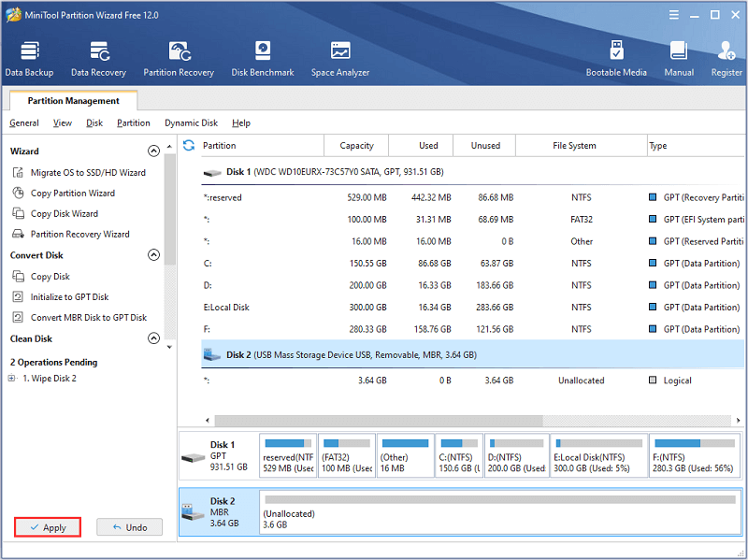
Task: Click the Copy Partition Wizard icon
Action: pyautogui.click(x=18, y=193)
